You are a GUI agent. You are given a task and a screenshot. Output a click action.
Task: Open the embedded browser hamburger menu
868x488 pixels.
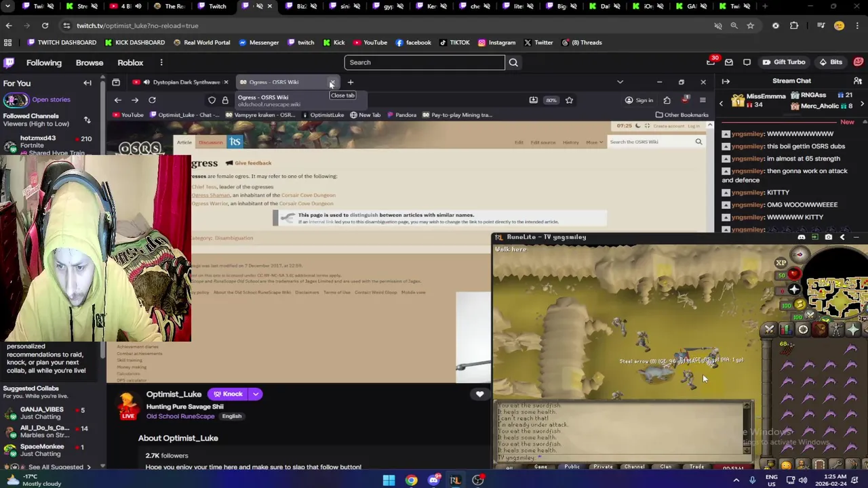702,100
